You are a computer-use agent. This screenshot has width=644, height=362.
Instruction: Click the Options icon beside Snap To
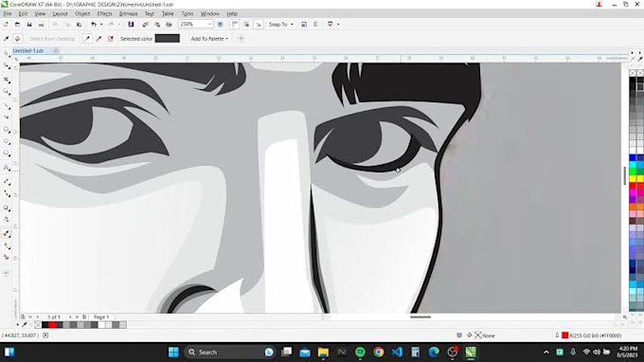pyautogui.click(x=304, y=25)
